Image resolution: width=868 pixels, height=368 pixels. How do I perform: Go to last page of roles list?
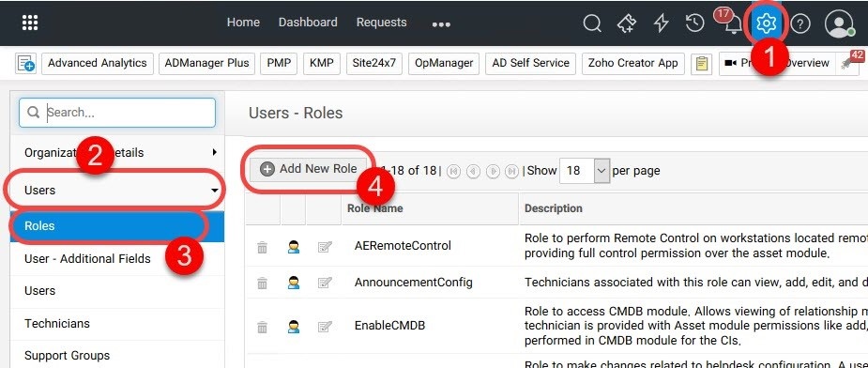coord(511,171)
